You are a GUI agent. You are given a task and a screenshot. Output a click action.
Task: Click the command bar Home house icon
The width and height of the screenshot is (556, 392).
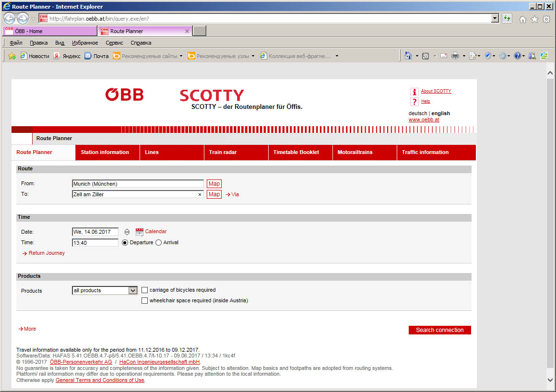tap(408, 56)
